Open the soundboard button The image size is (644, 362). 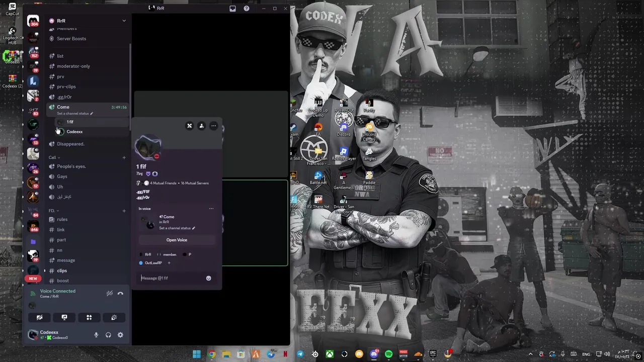tap(114, 317)
